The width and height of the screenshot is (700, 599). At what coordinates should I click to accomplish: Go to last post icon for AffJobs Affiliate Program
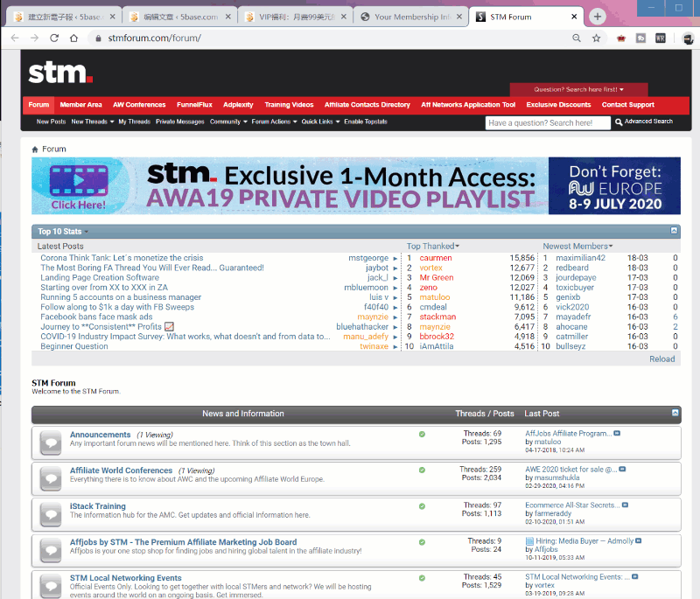pyautogui.click(x=617, y=433)
